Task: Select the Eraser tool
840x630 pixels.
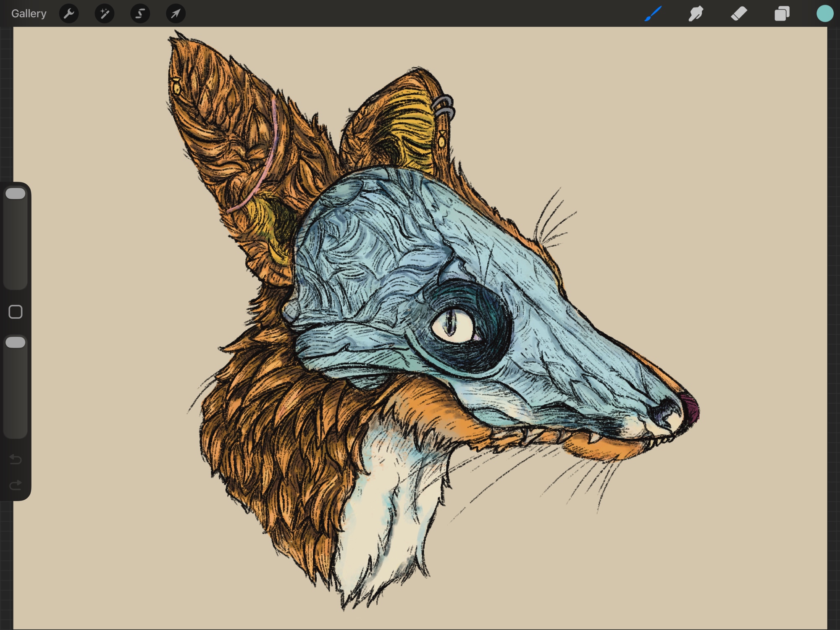Action: click(739, 13)
